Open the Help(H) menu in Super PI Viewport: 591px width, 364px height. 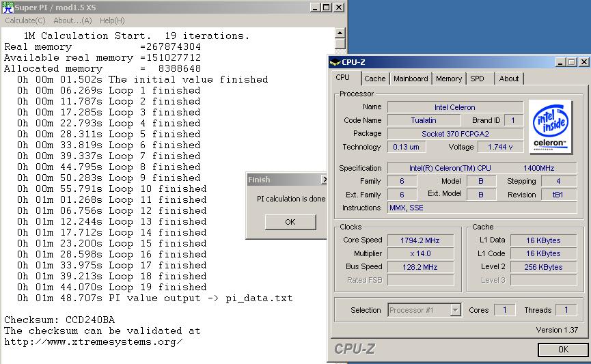(x=112, y=20)
